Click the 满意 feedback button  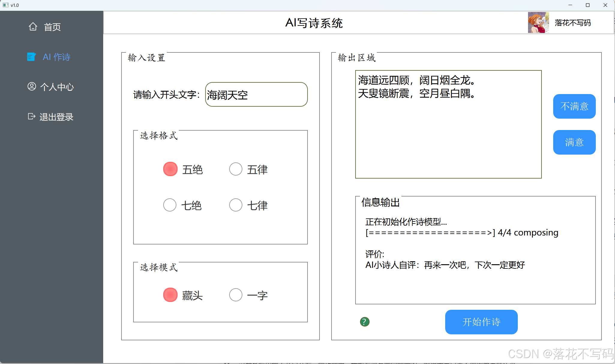pyautogui.click(x=574, y=142)
